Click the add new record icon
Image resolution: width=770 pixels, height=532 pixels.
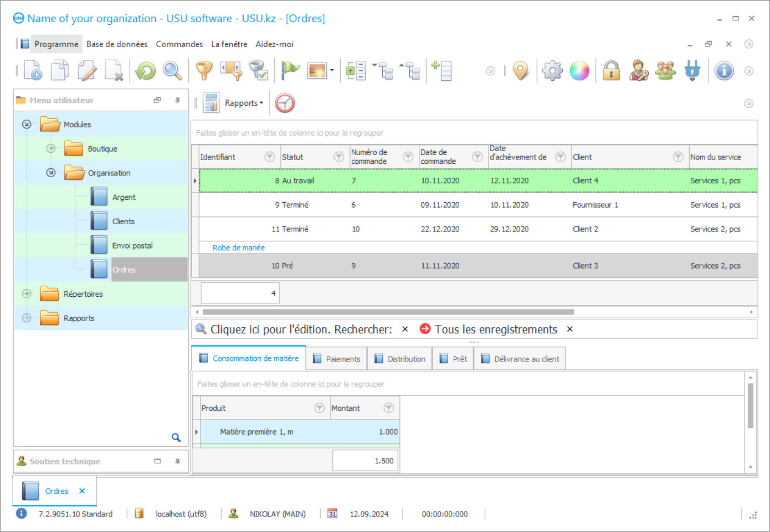click(33, 71)
